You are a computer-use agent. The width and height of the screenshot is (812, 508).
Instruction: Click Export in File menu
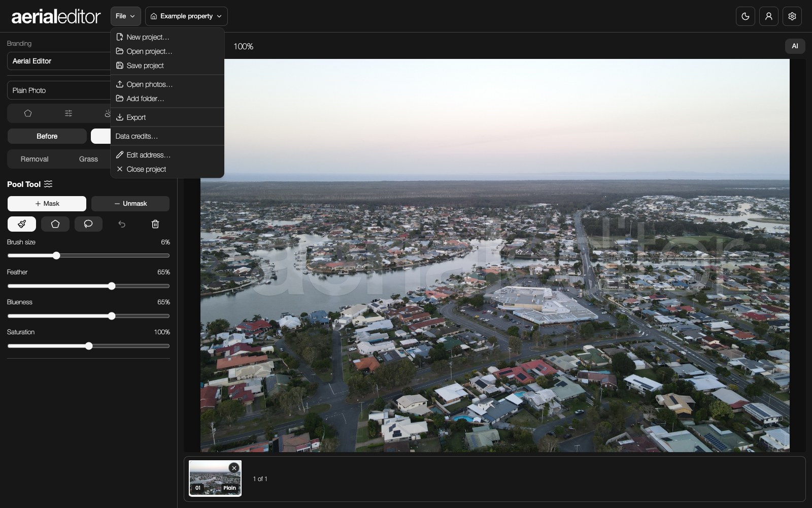tap(167, 117)
